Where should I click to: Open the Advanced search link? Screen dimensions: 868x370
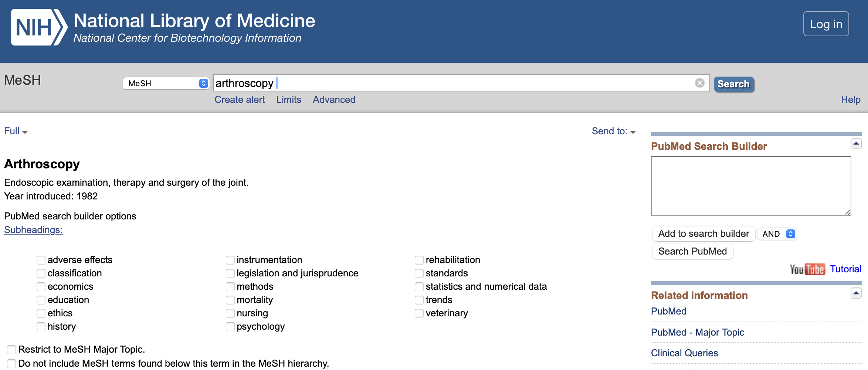[x=334, y=100]
